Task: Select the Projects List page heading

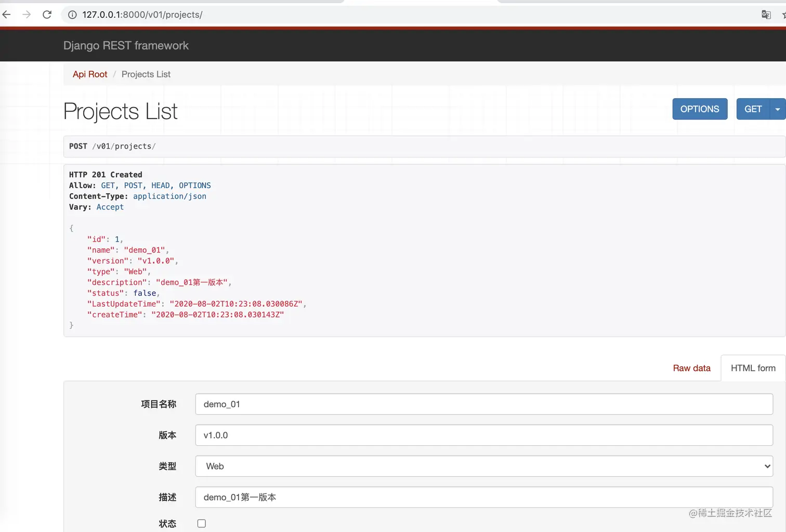Action: (121, 111)
